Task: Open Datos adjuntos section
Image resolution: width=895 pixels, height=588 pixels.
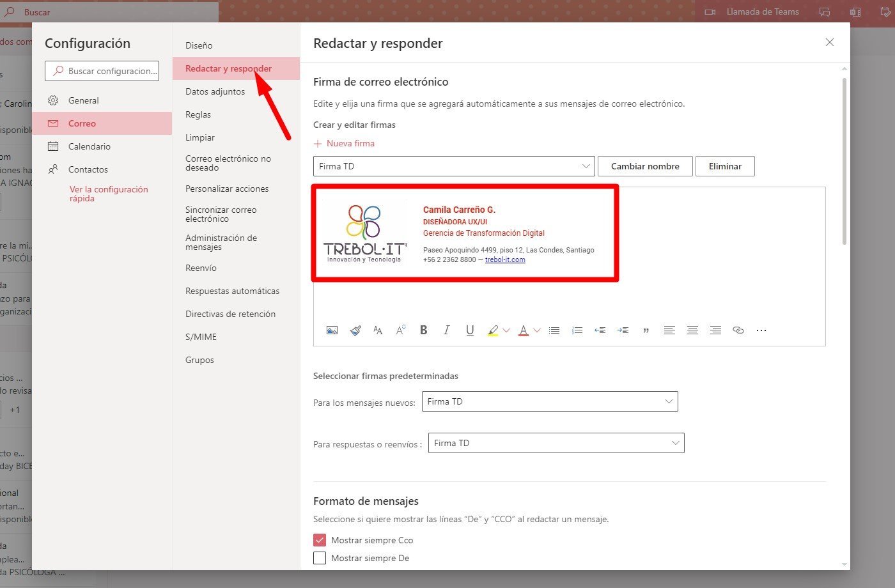Action: [236, 91]
